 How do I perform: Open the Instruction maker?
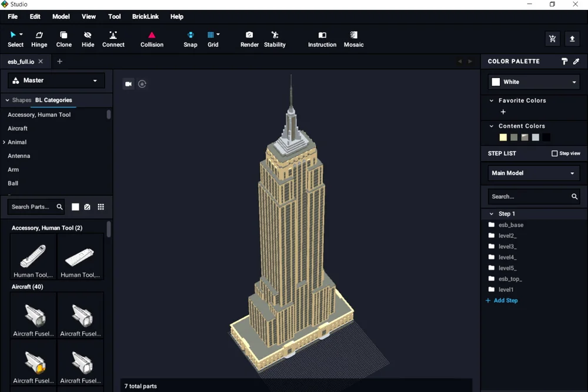[322, 39]
